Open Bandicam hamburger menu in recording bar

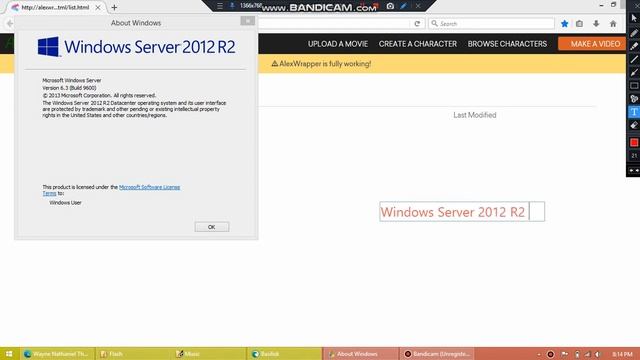coord(220,6)
